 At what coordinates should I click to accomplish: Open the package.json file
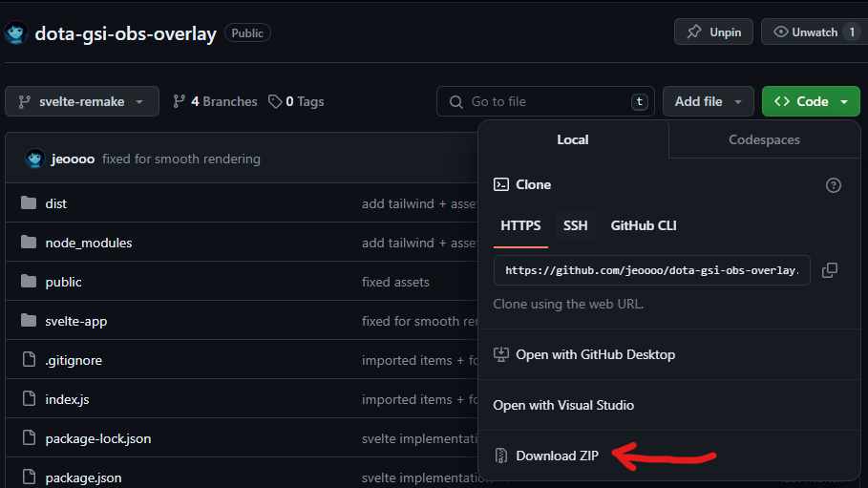point(84,478)
